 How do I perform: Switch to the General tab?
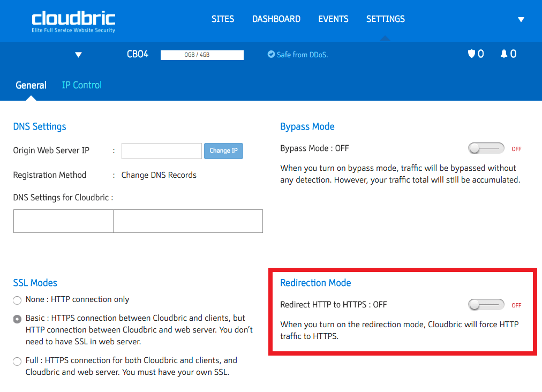pos(31,85)
